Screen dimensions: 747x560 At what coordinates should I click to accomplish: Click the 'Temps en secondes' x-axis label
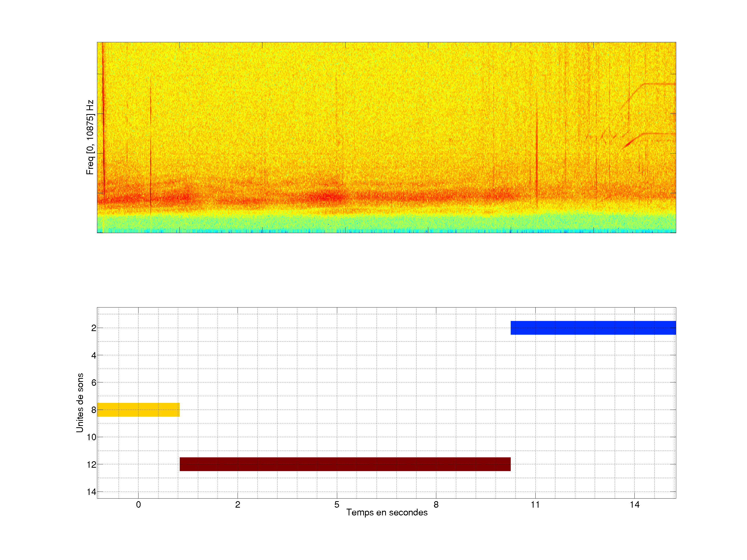tap(387, 512)
